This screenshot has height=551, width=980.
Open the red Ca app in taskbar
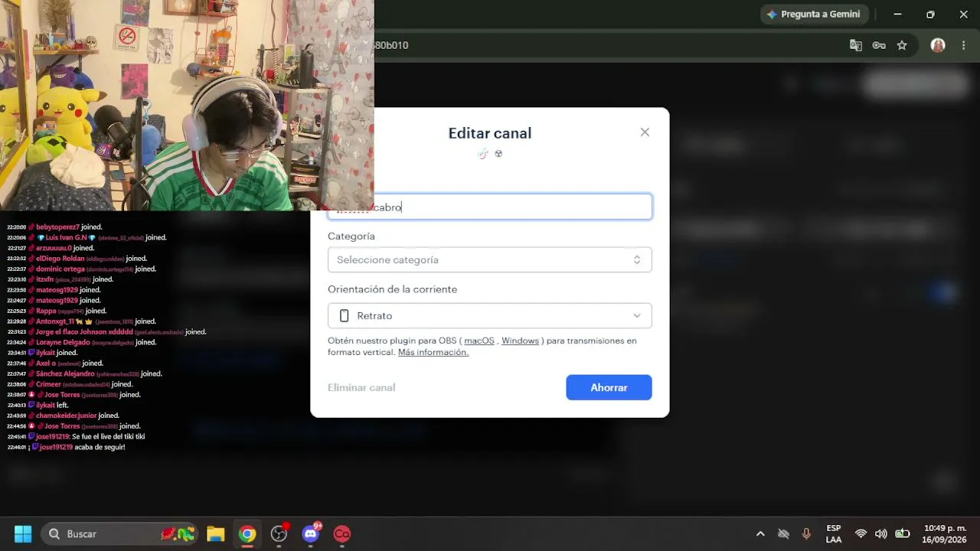341,533
